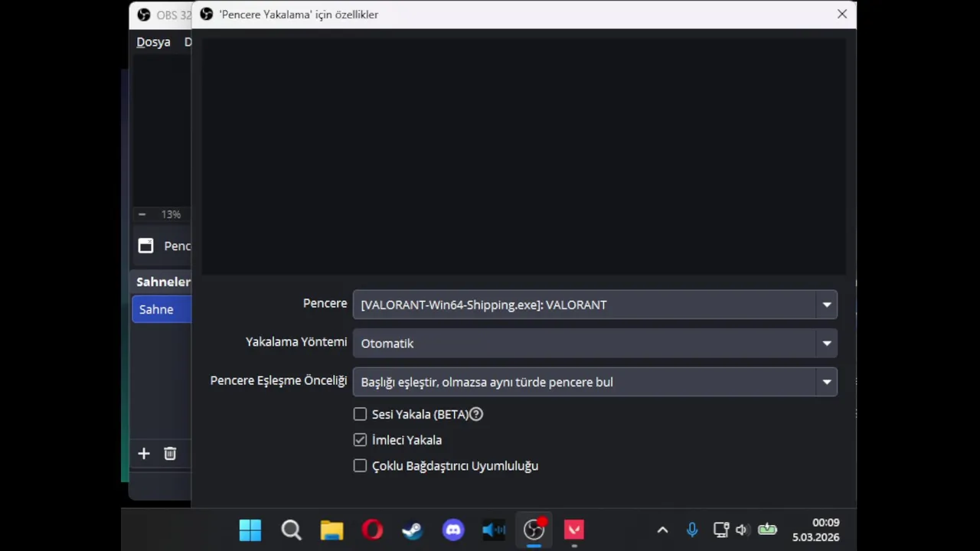The width and height of the screenshot is (980, 551).
Task: Enable Çoklu Bağdaştırıcı Uyumluluğu checkbox
Action: tap(360, 466)
